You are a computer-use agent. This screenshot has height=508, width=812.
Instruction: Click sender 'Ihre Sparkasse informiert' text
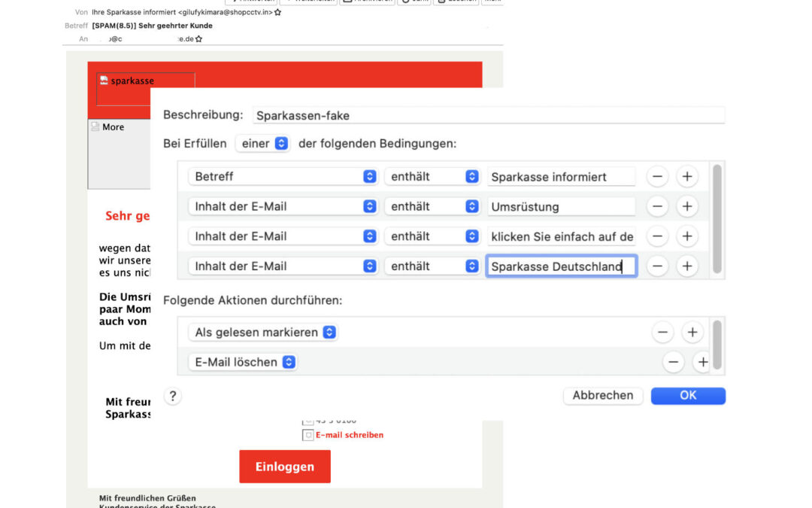[x=134, y=12]
